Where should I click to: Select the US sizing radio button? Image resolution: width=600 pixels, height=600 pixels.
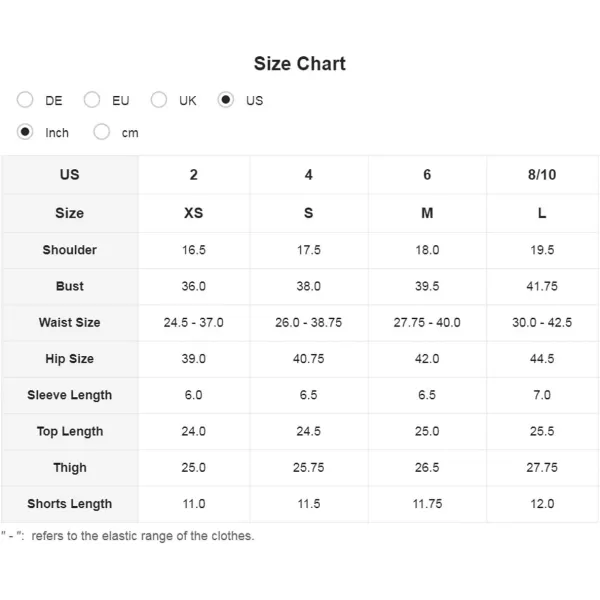(226, 100)
